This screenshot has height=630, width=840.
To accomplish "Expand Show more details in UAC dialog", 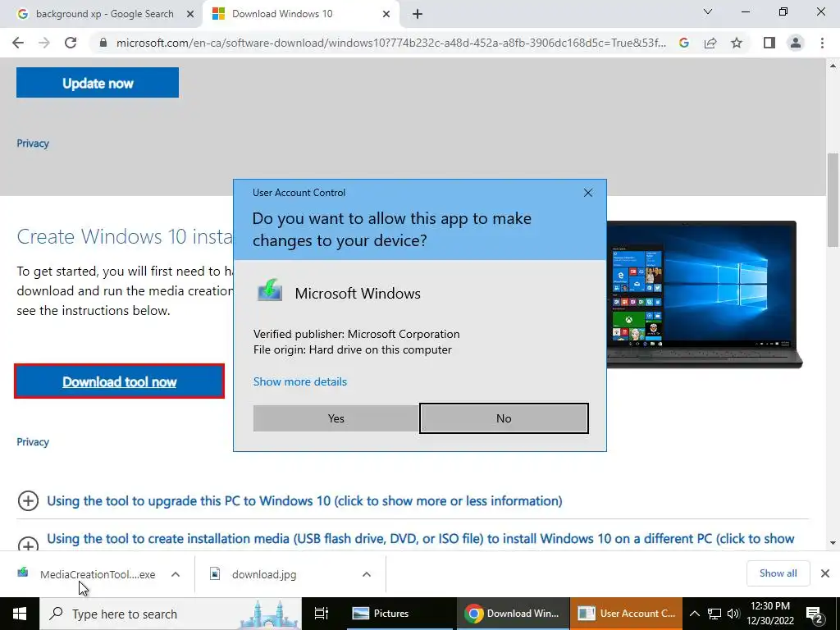I will click(300, 381).
